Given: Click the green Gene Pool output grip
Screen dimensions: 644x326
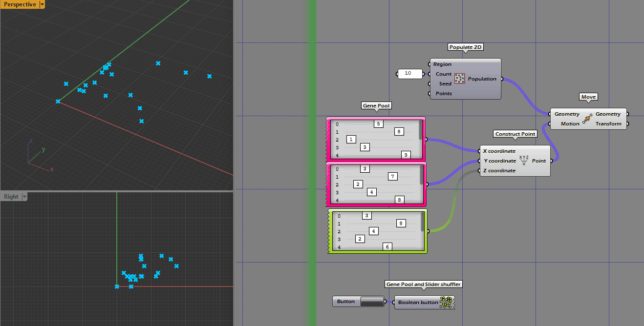Looking at the screenshot, I should point(428,231).
